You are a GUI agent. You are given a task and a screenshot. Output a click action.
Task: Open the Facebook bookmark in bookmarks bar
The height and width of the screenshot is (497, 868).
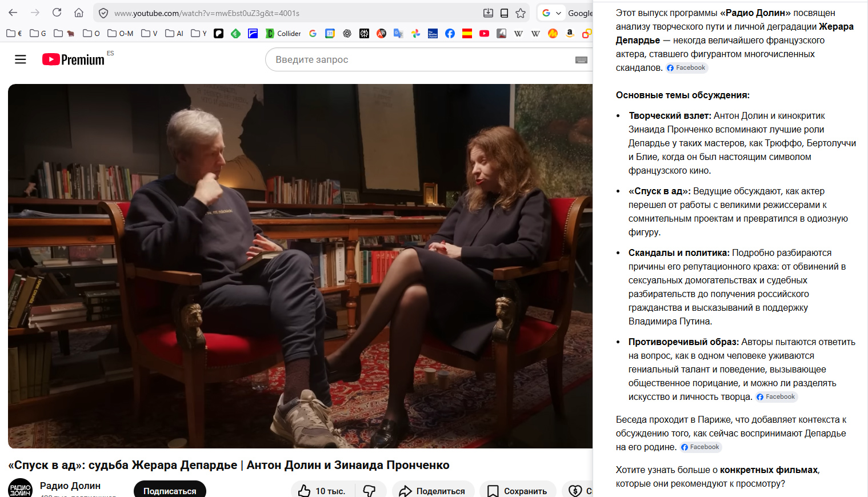click(x=450, y=33)
